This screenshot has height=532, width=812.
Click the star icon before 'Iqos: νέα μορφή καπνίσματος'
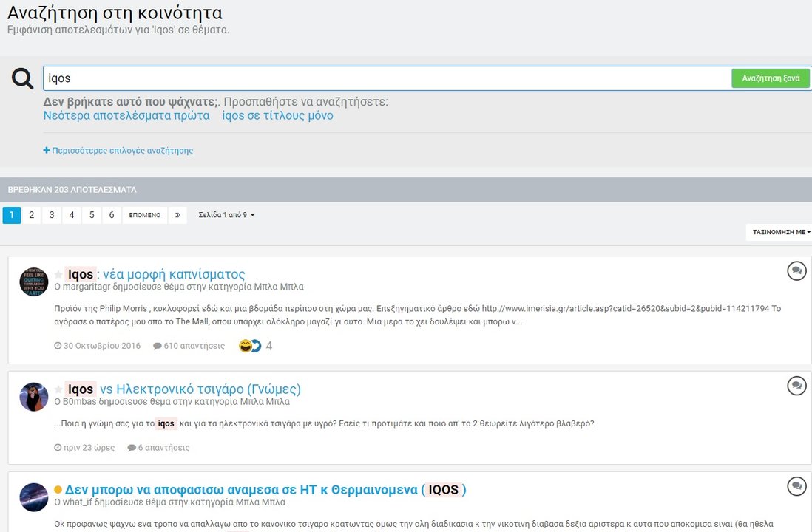pos(58,274)
